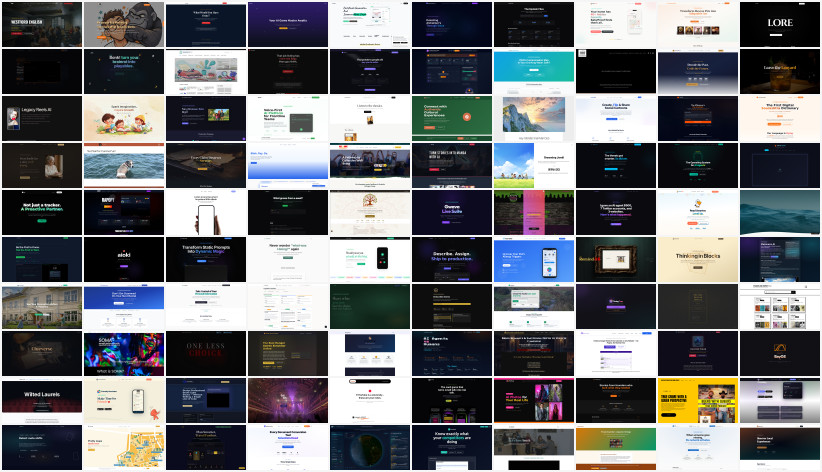
Task: Select the teal ocean waves thumbnail
Action: click(x=780, y=212)
